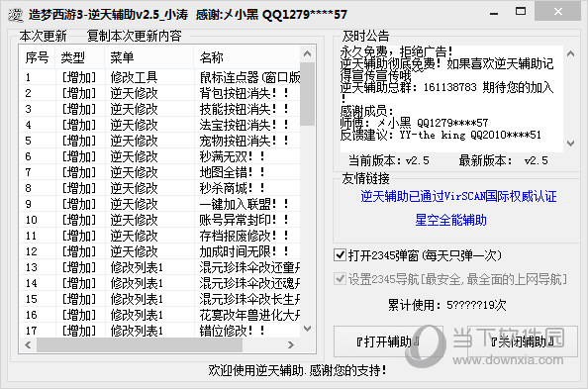Select row 秒满无双
This screenshot has height=389, width=588.
coord(159,156)
